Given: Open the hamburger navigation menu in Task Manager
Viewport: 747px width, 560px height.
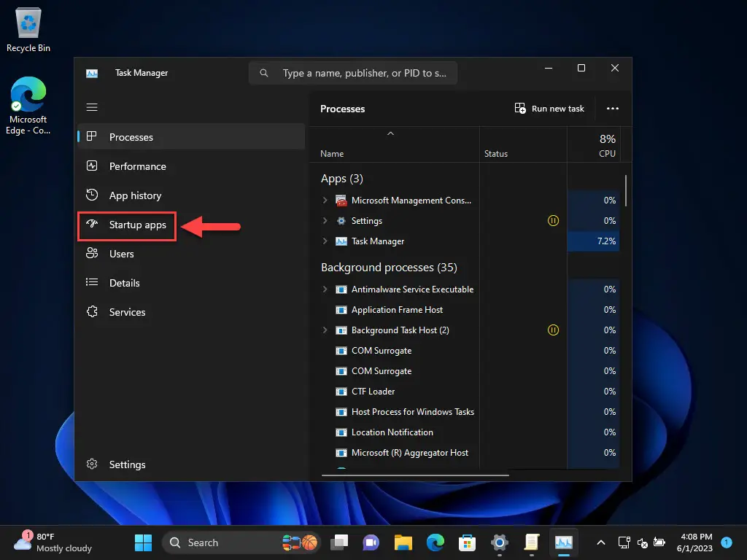Looking at the screenshot, I should coord(92,107).
